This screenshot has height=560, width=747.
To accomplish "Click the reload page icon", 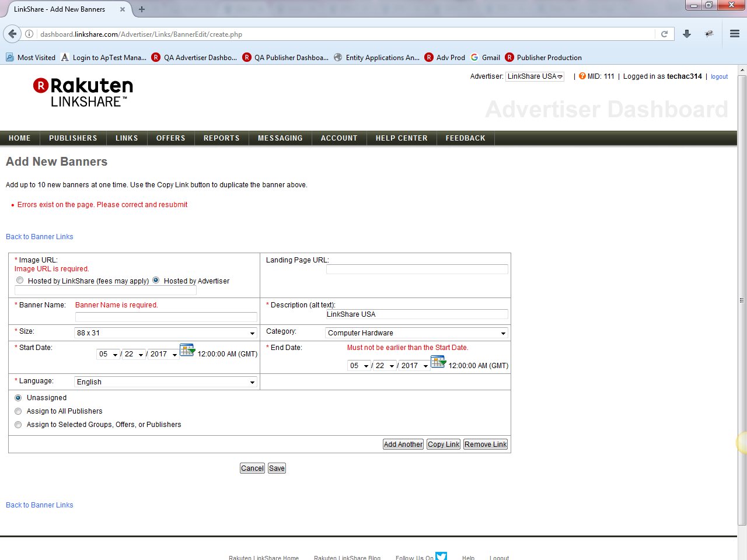I will tap(664, 34).
